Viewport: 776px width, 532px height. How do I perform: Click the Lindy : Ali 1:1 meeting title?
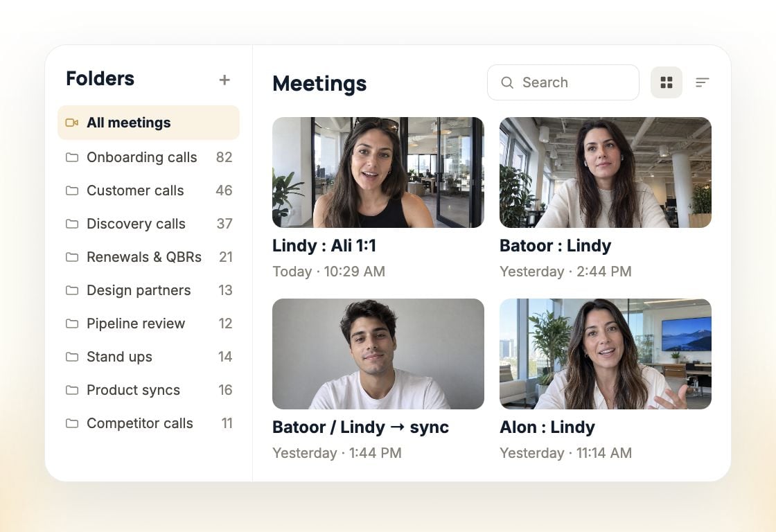click(x=324, y=245)
